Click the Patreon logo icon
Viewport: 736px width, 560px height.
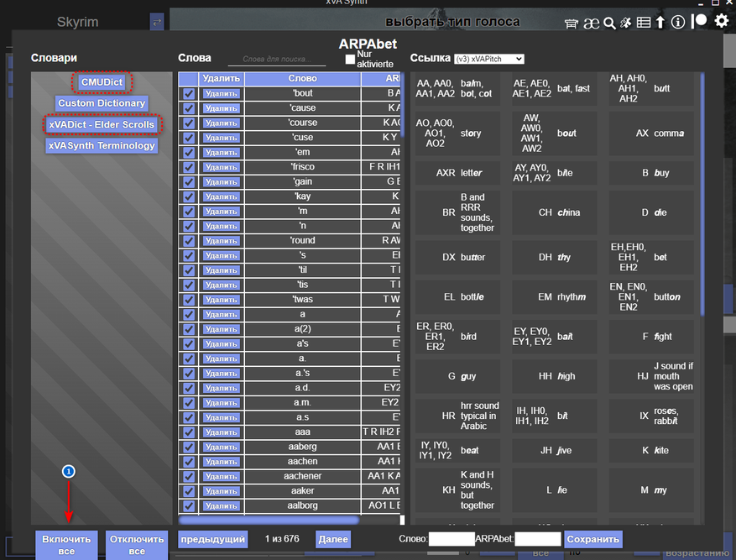pyautogui.click(x=699, y=21)
